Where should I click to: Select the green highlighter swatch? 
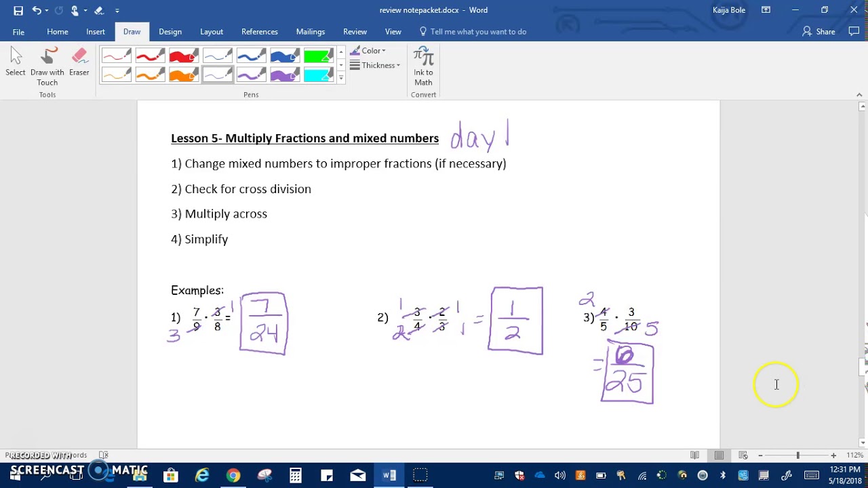(319, 56)
